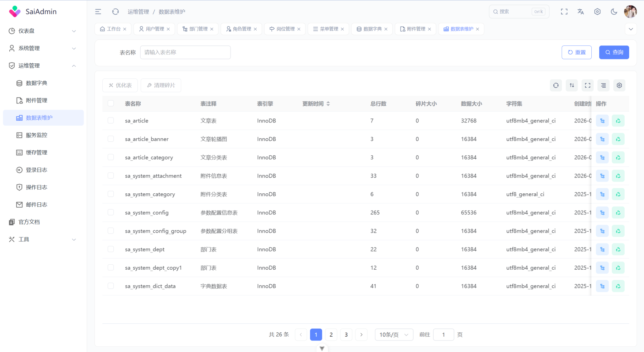Open the language translation switcher
Image resolution: width=644 pixels, height=352 pixels.
tap(581, 12)
